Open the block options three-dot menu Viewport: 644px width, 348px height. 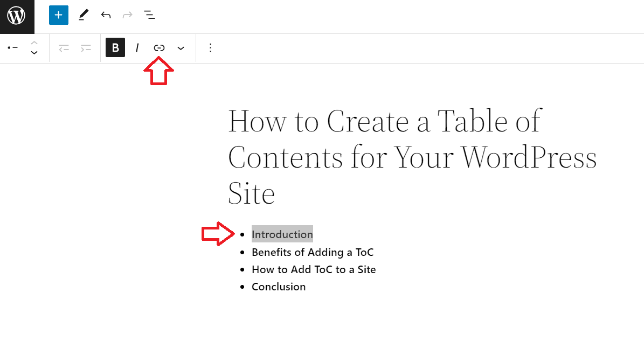(x=210, y=48)
